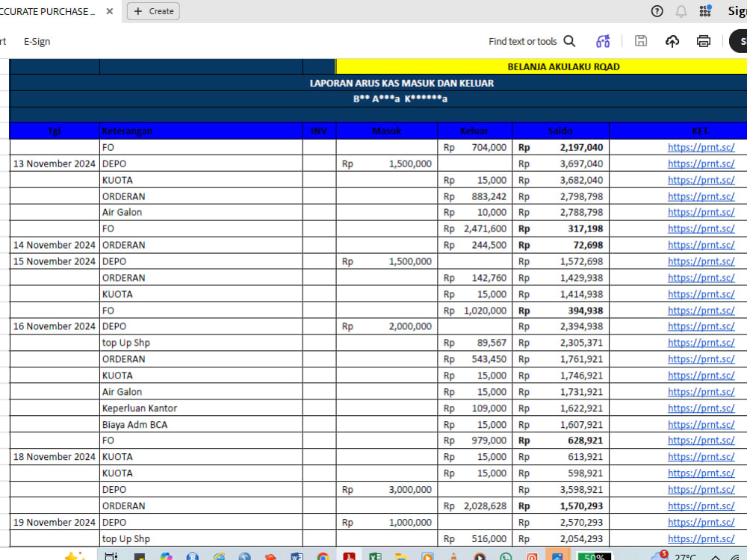Click the search magnifier icon
The image size is (747, 560).
(569, 41)
